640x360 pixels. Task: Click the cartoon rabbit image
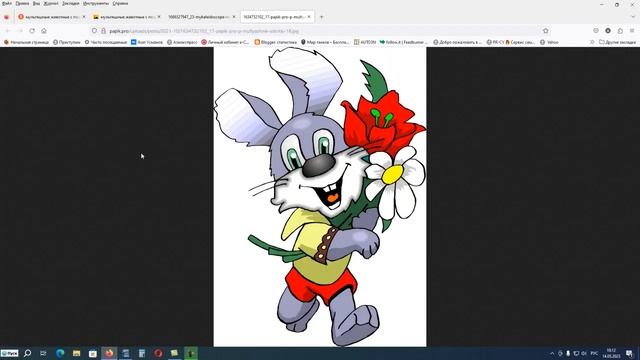[320, 197]
